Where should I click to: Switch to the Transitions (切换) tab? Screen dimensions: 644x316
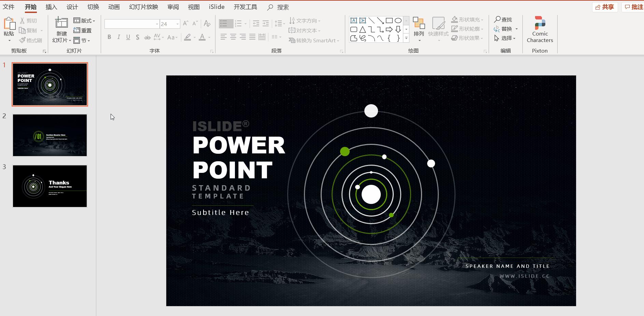93,7
